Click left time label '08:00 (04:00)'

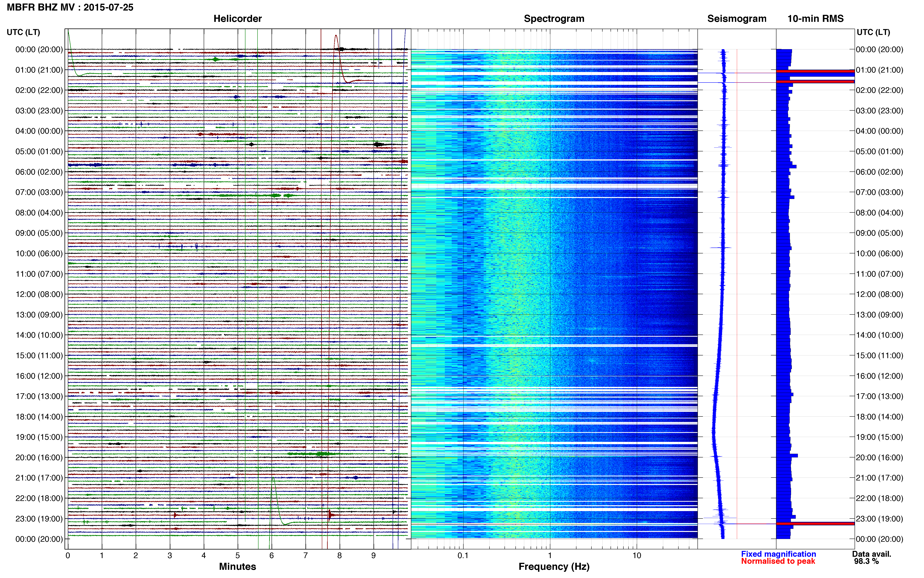(39, 213)
